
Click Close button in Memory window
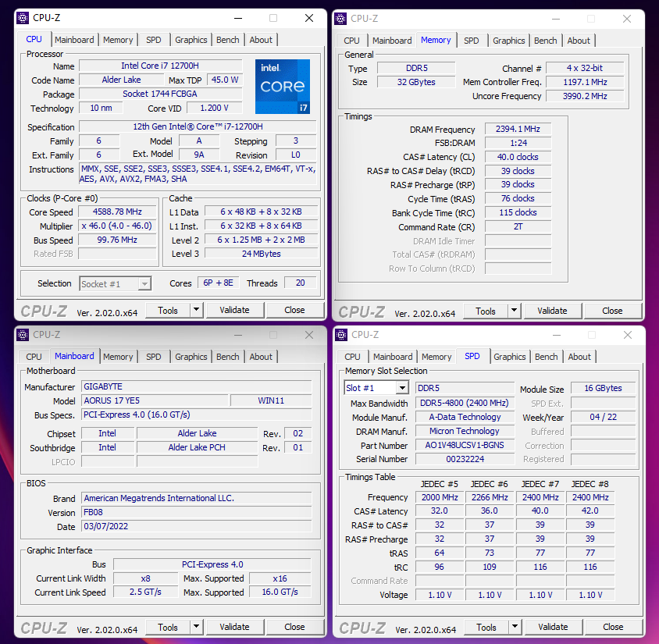pos(612,311)
